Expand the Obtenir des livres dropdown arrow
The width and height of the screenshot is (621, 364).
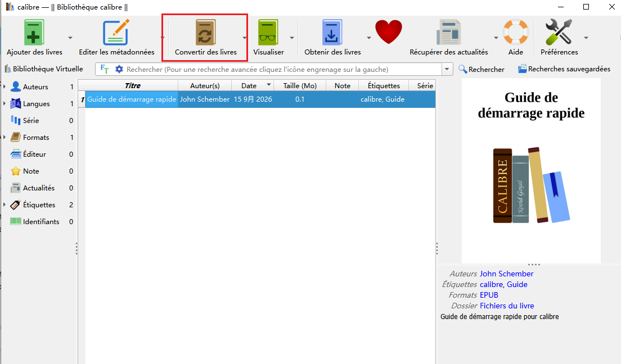[369, 38]
